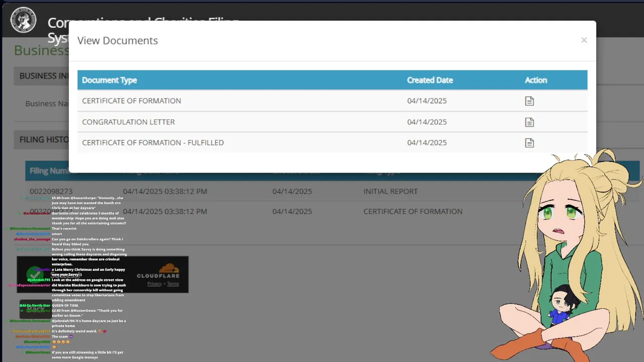Select the Created Date column header
644x362 pixels.
(x=430, y=80)
